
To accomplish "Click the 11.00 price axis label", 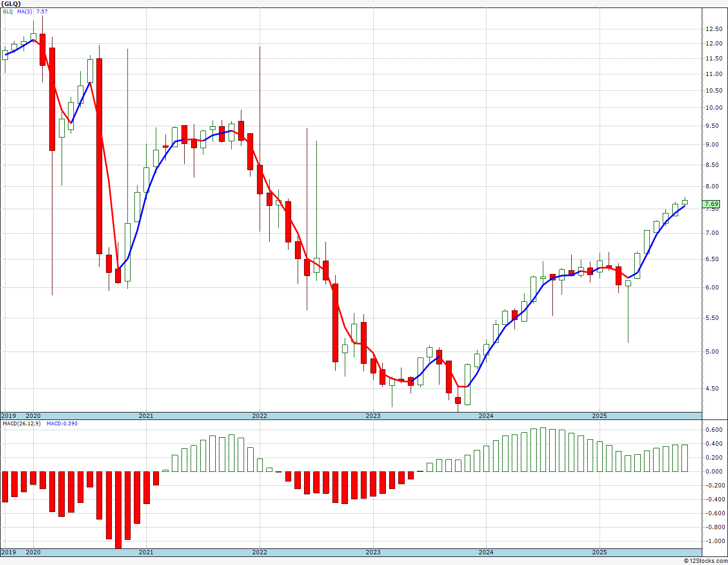I will point(714,74).
